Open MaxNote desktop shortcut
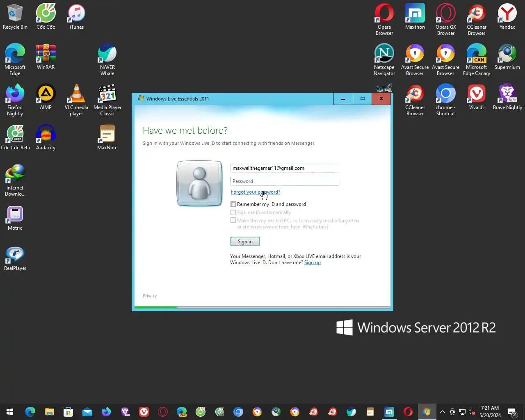This screenshot has width=525, height=420. (x=107, y=137)
